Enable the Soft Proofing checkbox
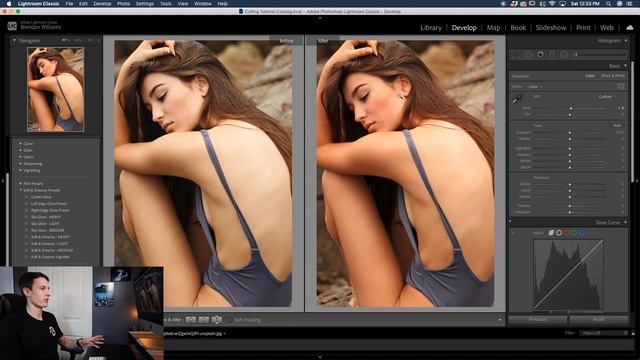This screenshot has height=360, width=640. pos(230,320)
